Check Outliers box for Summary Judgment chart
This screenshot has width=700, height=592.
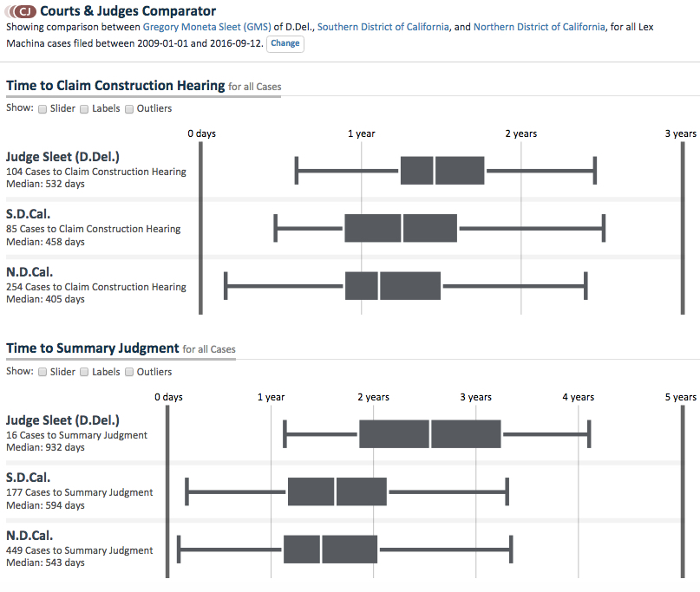pos(129,372)
